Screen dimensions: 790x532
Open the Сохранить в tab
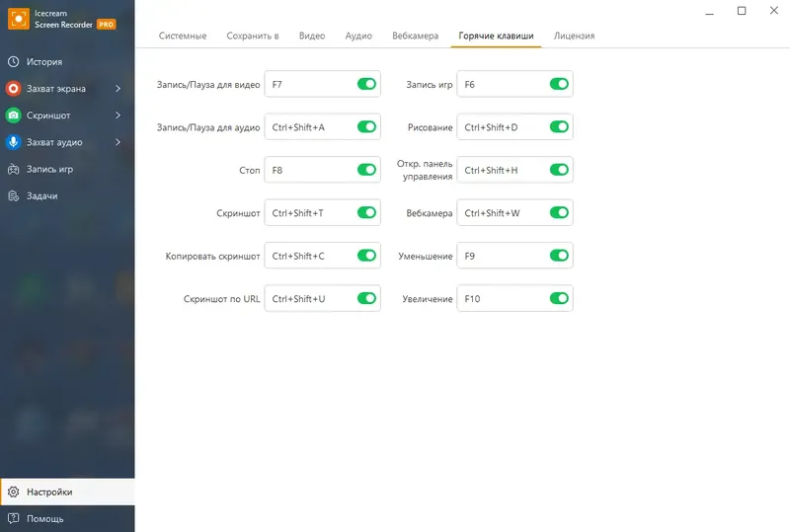(x=253, y=36)
